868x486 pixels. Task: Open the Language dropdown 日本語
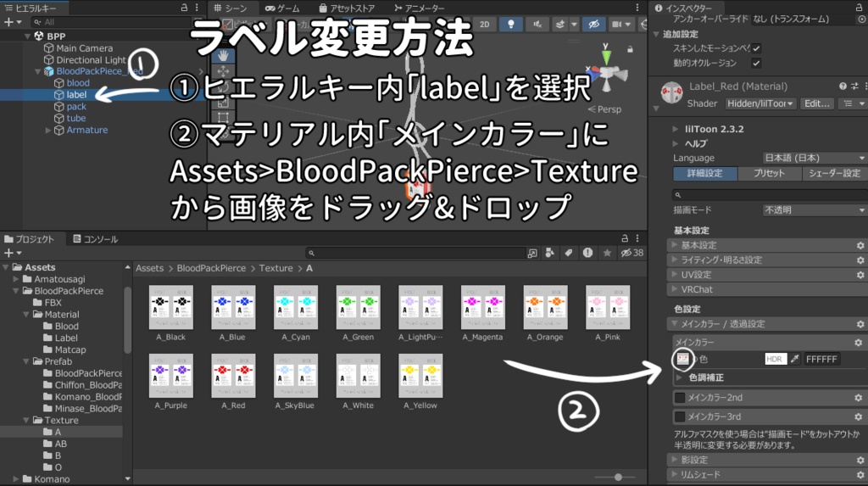[x=815, y=158]
